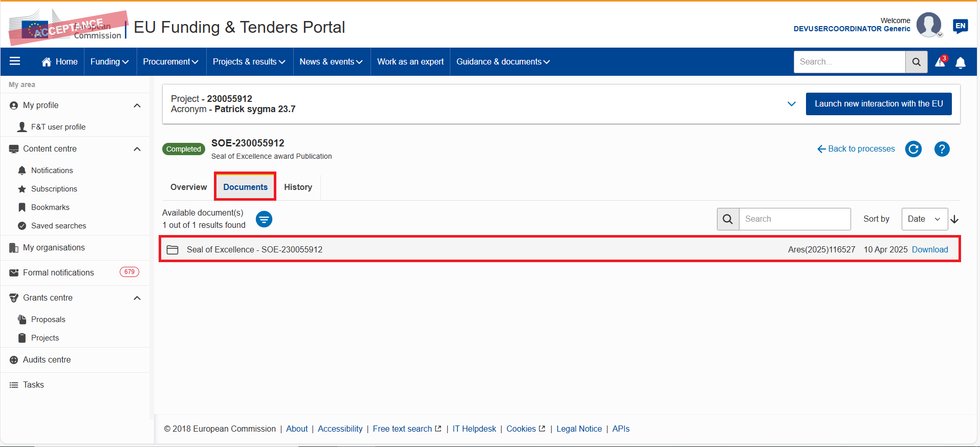Viewport: 980px width, 447px height.
Task: Open the Procurement dropdown menu
Action: (x=171, y=62)
